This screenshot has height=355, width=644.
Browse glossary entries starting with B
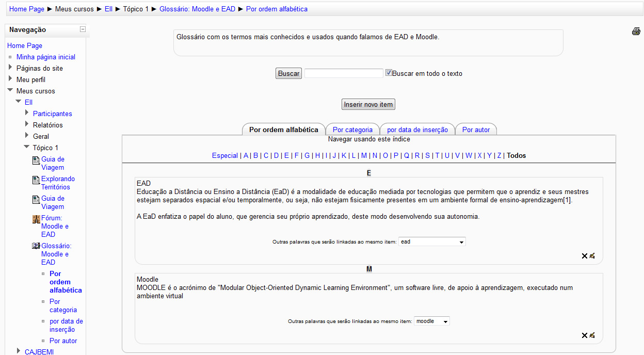click(x=255, y=155)
